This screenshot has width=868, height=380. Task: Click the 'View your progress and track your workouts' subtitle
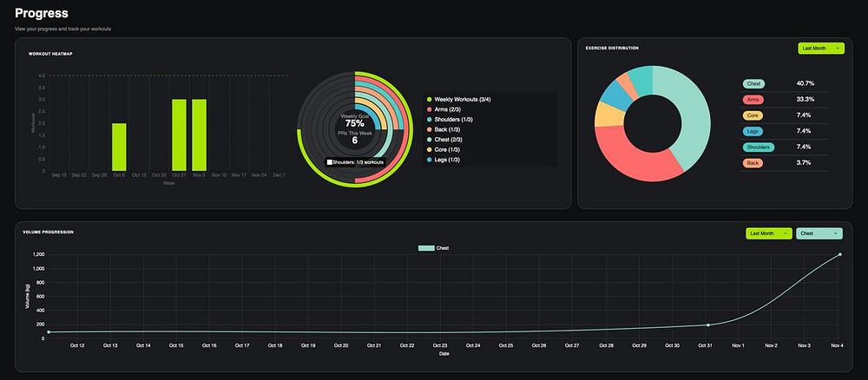(x=63, y=29)
